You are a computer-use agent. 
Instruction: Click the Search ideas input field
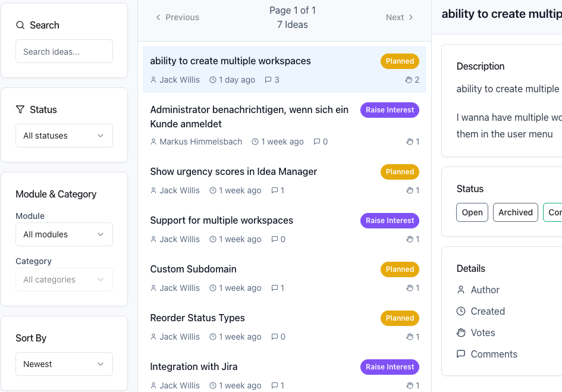(x=64, y=52)
